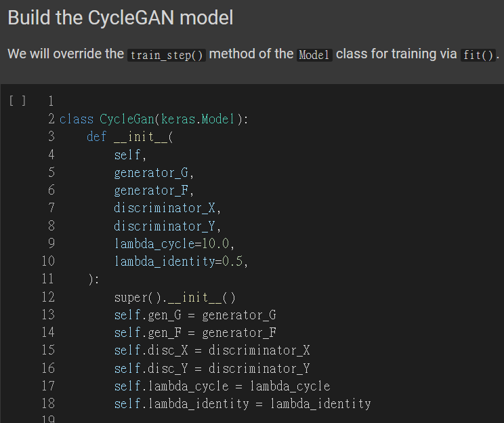Screen dimensions: 504x423
Task: Run the CycleGan code cell
Action: 18,101
